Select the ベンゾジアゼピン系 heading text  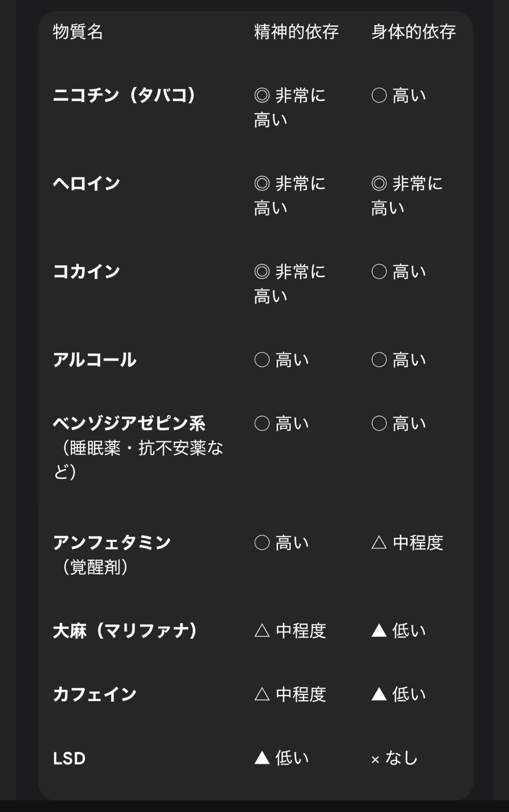click(129, 424)
